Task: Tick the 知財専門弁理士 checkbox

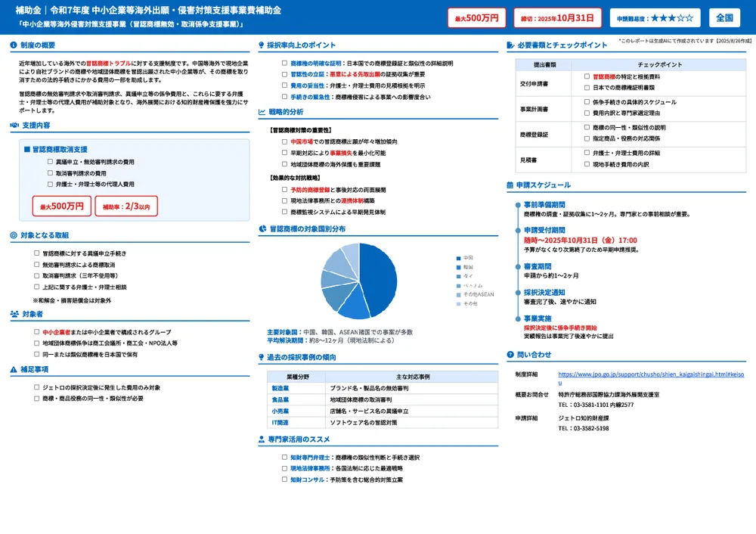Action: 284,457
